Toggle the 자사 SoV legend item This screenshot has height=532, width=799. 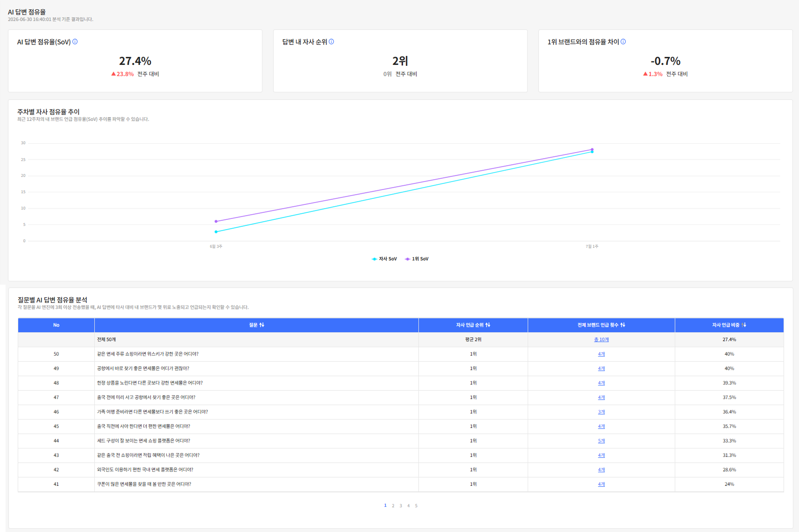tap(384, 259)
